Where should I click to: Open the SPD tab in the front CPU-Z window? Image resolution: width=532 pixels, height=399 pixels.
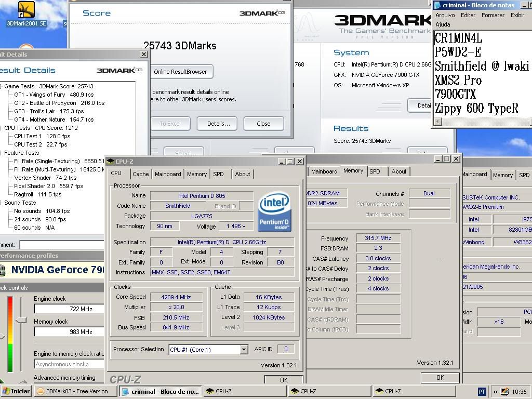pos(219,174)
